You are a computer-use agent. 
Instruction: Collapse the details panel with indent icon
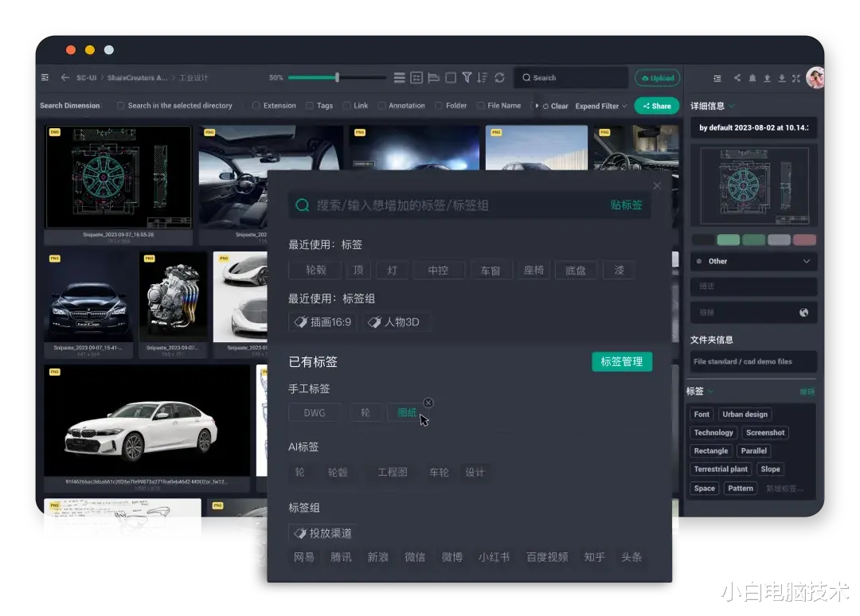(x=717, y=78)
